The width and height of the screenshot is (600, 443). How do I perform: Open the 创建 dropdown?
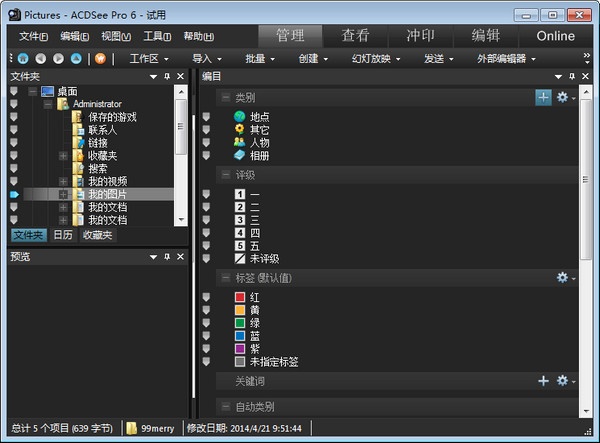pyautogui.click(x=313, y=59)
